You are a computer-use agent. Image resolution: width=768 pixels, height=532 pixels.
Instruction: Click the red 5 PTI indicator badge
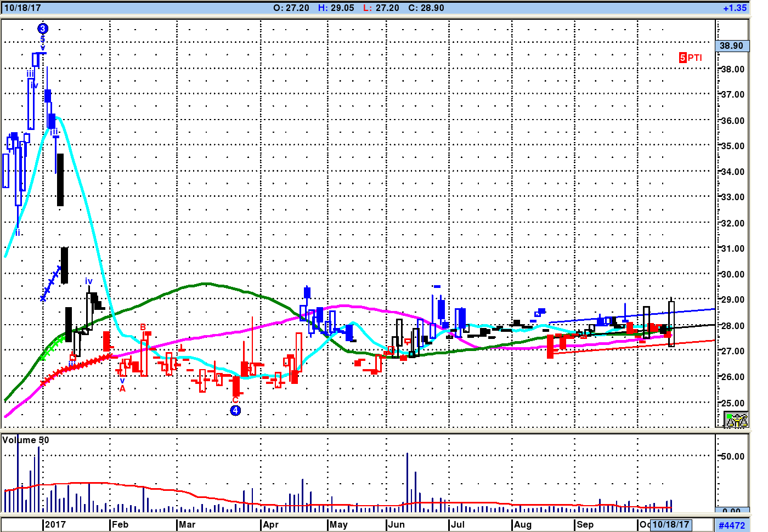pos(691,58)
